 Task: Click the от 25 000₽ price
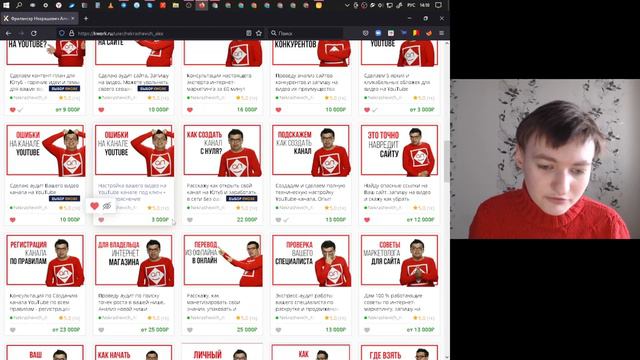[x=155, y=330]
